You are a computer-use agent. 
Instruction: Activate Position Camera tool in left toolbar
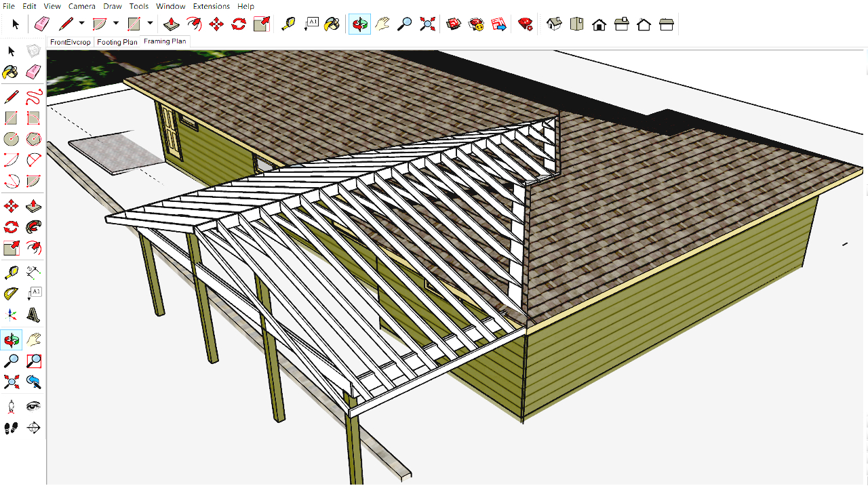11,407
